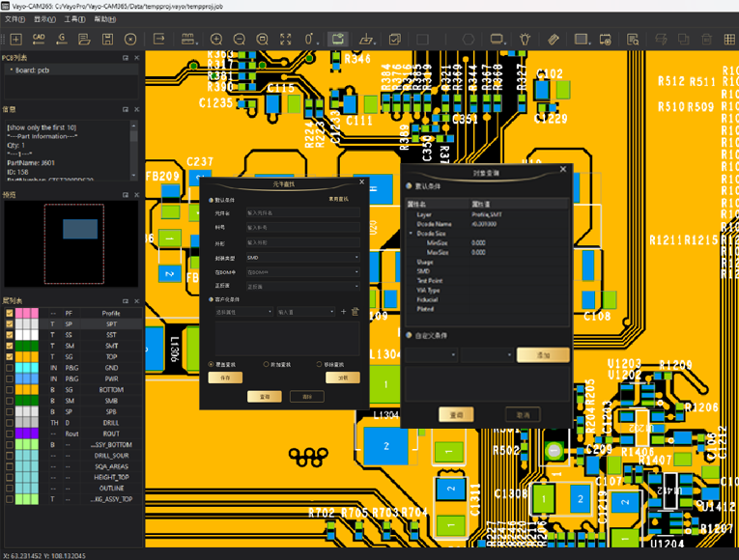Click the zoom in magnifier icon
Image resolution: width=739 pixels, height=560 pixels.
point(215,40)
